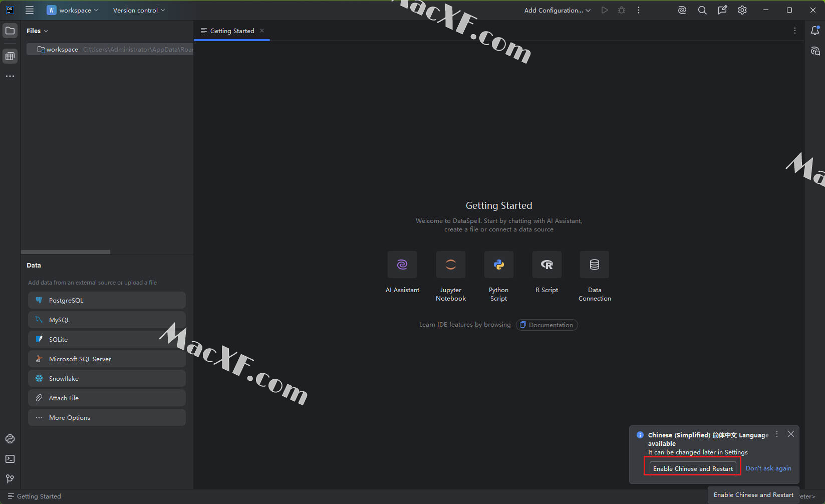Open the main hamburger menu
The image size is (825, 504).
click(30, 10)
